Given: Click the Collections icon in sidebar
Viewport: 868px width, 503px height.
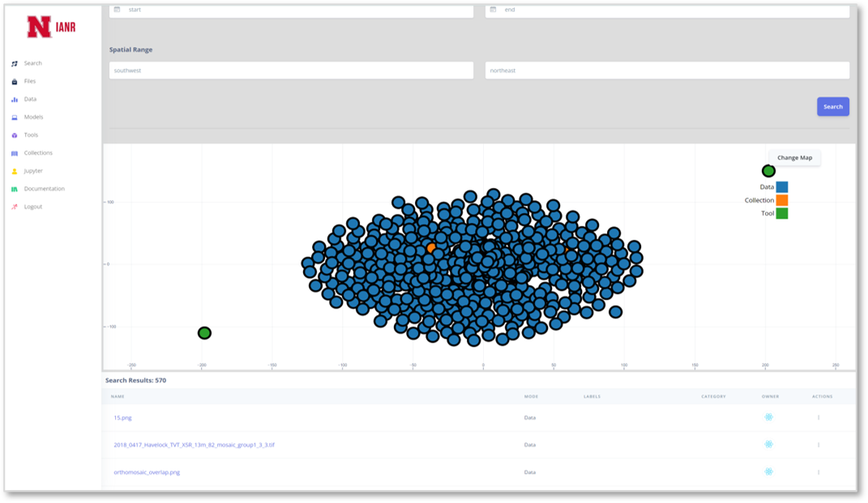Looking at the screenshot, I should point(15,153).
